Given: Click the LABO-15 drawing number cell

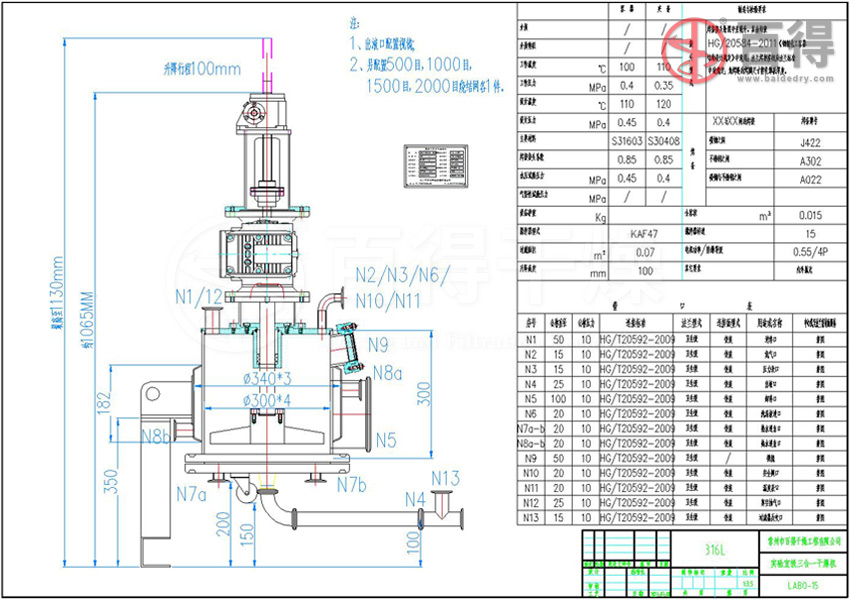Looking at the screenshot, I should 804,586.
